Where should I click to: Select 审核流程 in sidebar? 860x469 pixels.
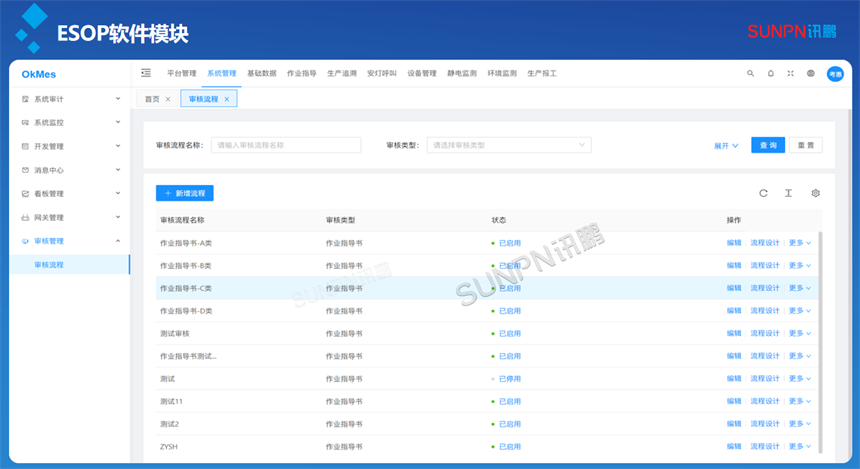[x=70, y=265]
